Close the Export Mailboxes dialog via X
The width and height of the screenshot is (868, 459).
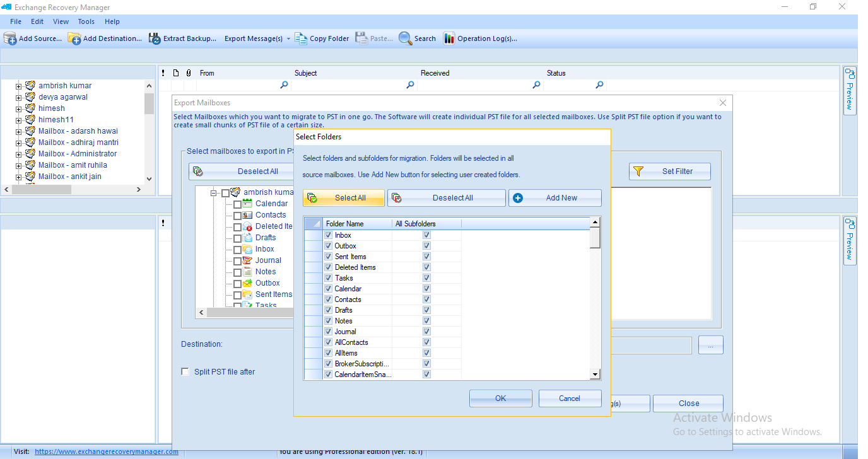[723, 103]
